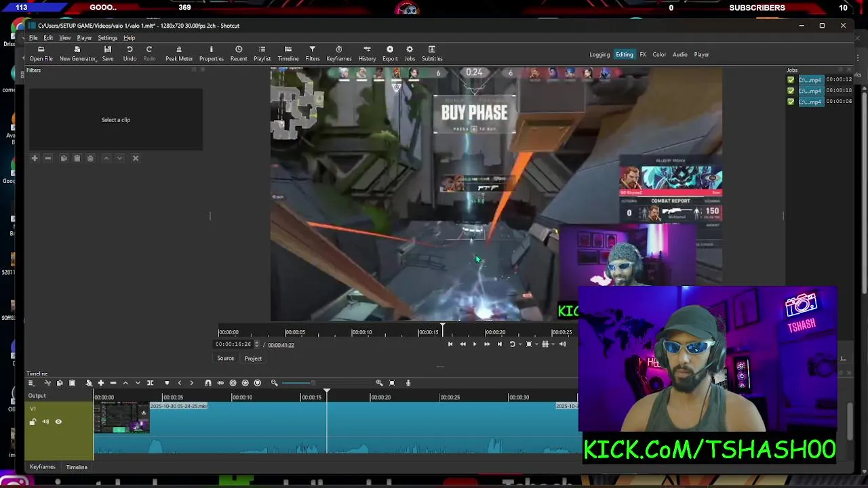Split the clip at the playhead
This screenshot has width=868, height=488.
point(150,383)
